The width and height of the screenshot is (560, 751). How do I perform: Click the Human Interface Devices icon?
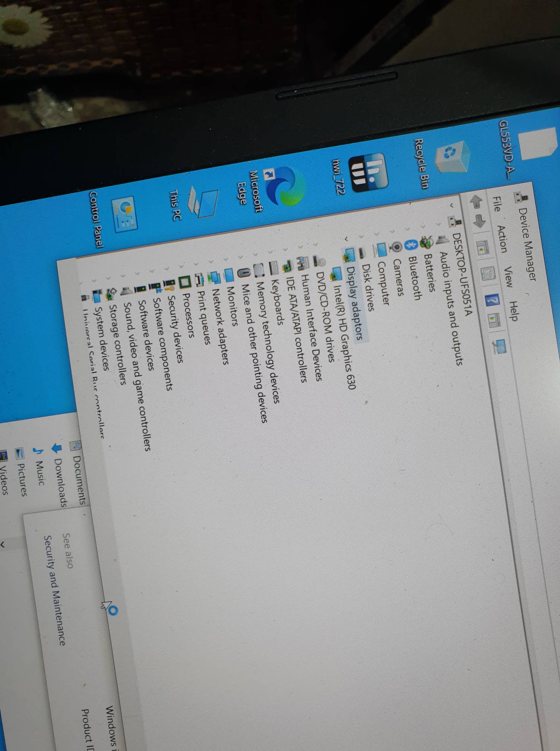click(x=303, y=263)
